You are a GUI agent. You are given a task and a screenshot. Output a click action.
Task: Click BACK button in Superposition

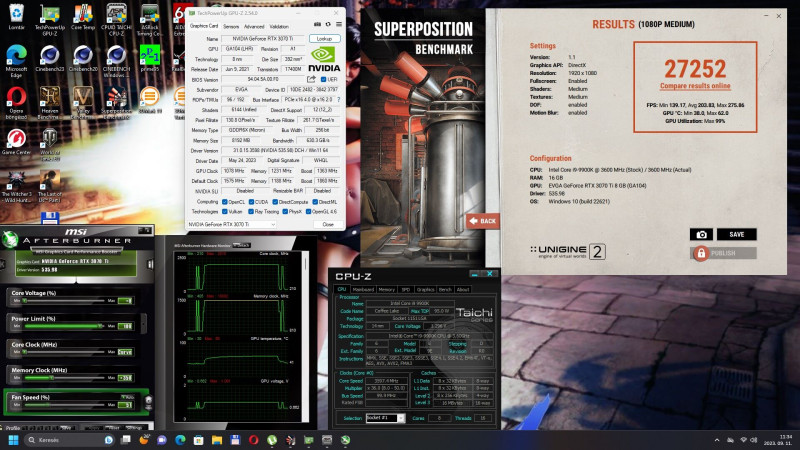tap(482, 221)
